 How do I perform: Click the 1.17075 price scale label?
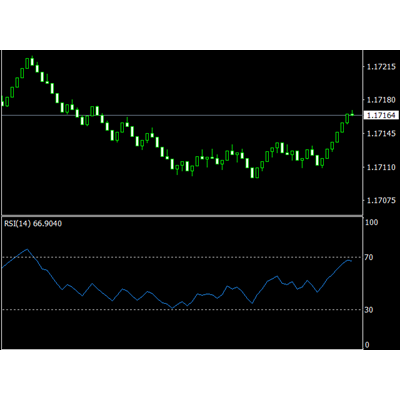[x=381, y=200]
